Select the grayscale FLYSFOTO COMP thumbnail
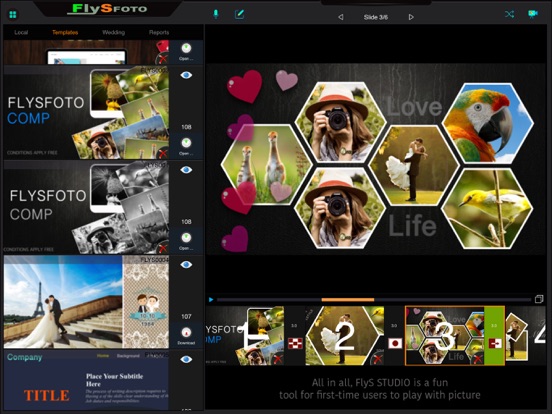The width and height of the screenshot is (552, 414). (86, 207)
